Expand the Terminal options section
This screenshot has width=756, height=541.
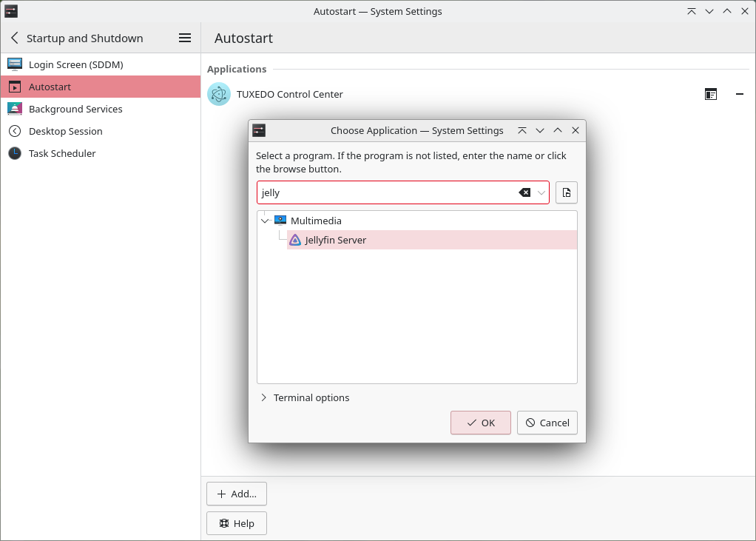click(x=264, y=397)
